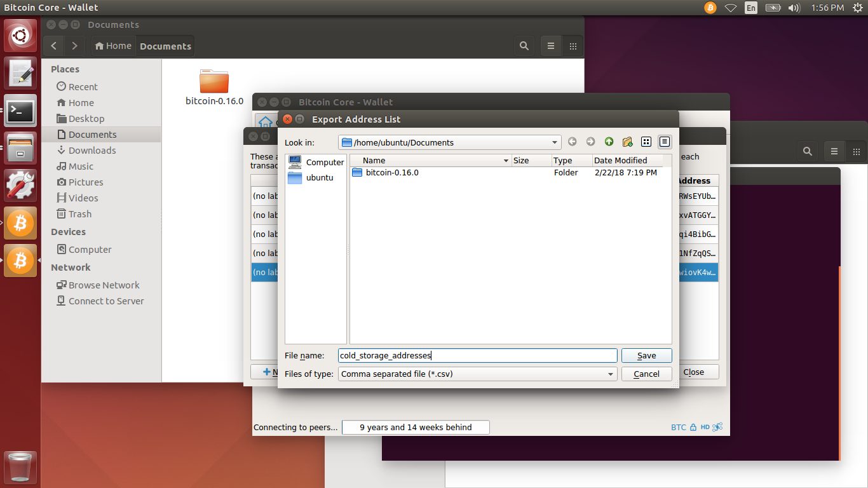
Task: Sort file list by Date Modified column
Action: click(627, 161)
